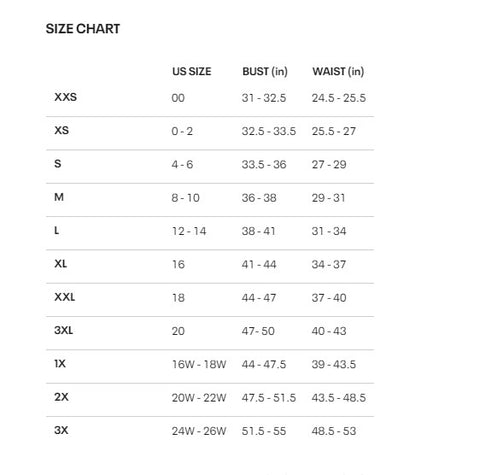The image size is (480, 475).
Task: Choose the XL size row label
Action: (60, 264)
